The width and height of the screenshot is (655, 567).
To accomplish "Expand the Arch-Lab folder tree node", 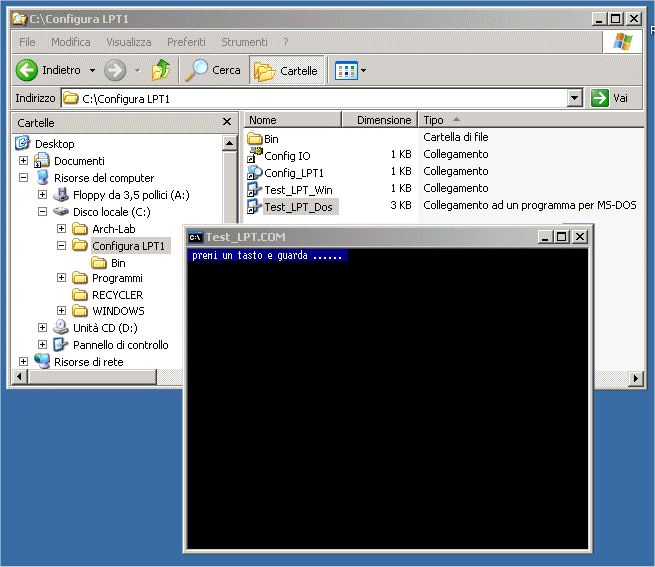I will (61, 229).
